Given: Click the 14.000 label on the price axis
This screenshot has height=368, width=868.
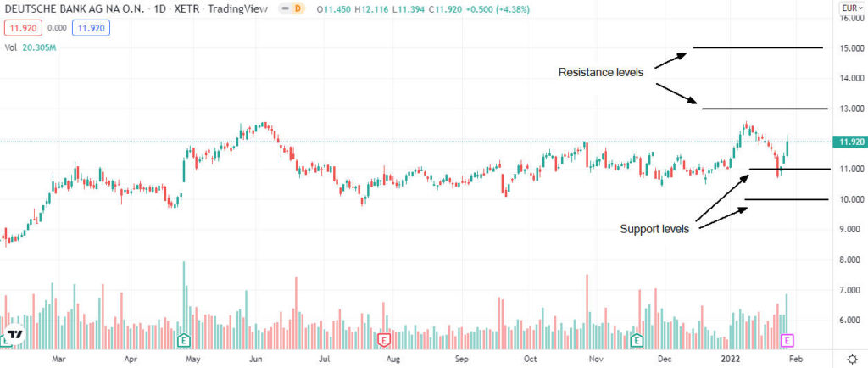Looking at the screenshot, I should tap(851, 79).
